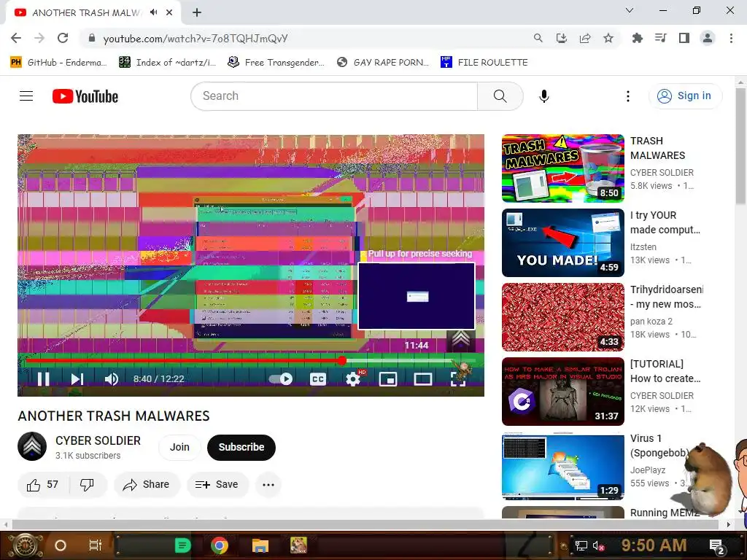Open the tab search chevron
This screenshot has height=560, width=747.
click(630, 10)
